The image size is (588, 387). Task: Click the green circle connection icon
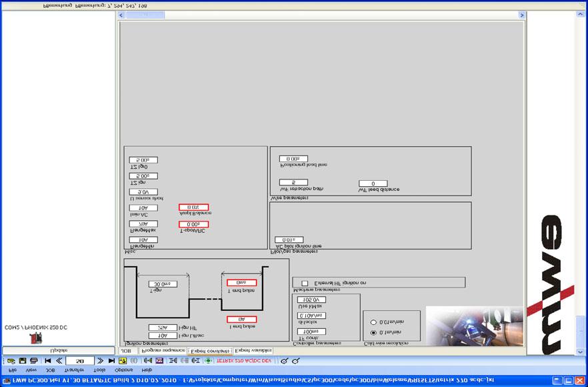click(x=208, y=361)
